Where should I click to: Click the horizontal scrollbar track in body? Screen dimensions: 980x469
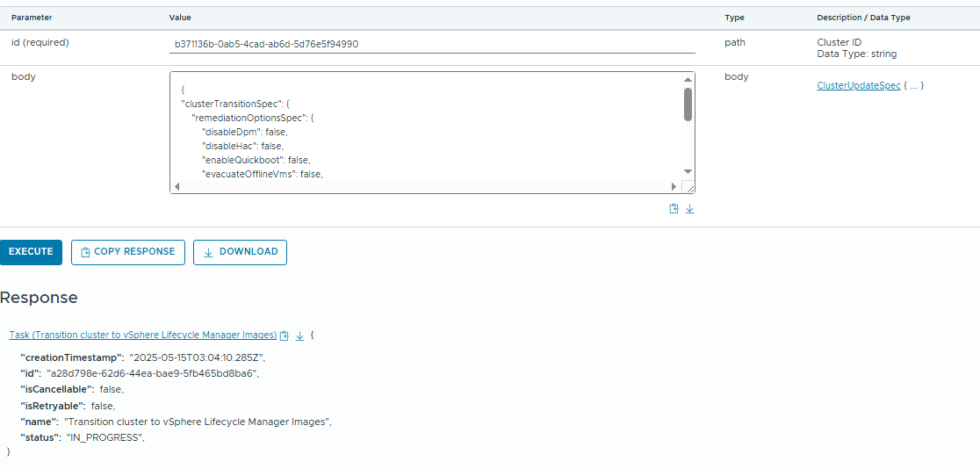(422, 186)
